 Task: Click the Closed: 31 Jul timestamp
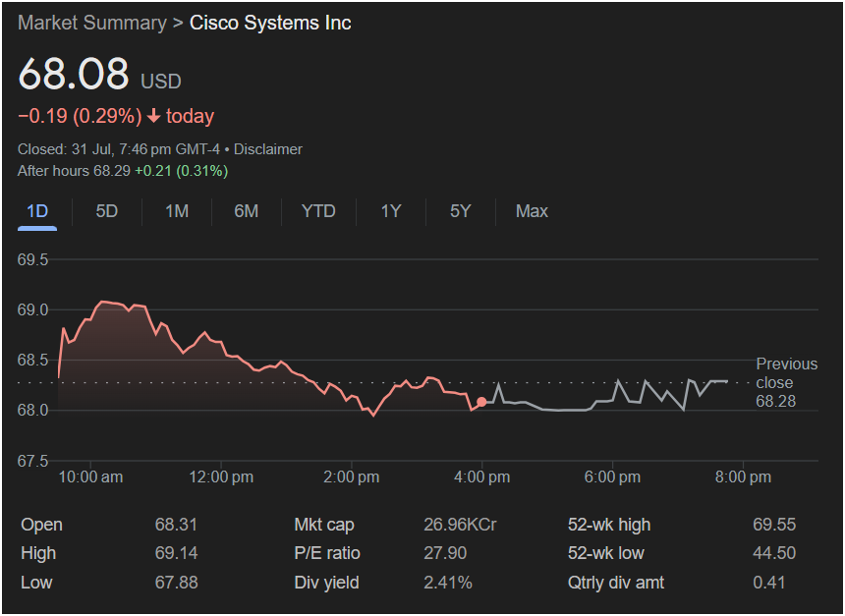119,149
